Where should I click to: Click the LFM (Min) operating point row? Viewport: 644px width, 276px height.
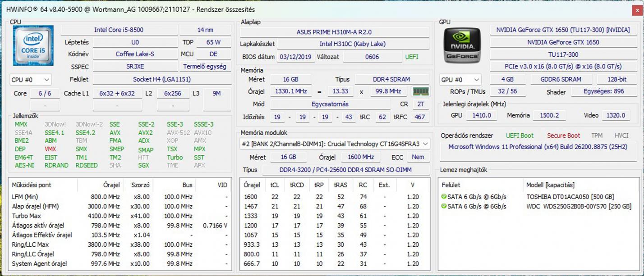click(x=120, y=197)
